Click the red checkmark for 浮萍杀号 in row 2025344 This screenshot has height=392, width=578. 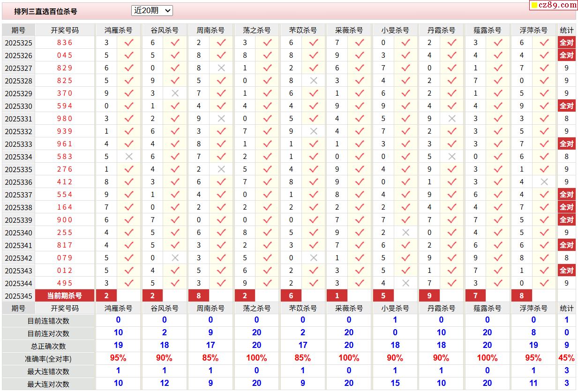544,283
